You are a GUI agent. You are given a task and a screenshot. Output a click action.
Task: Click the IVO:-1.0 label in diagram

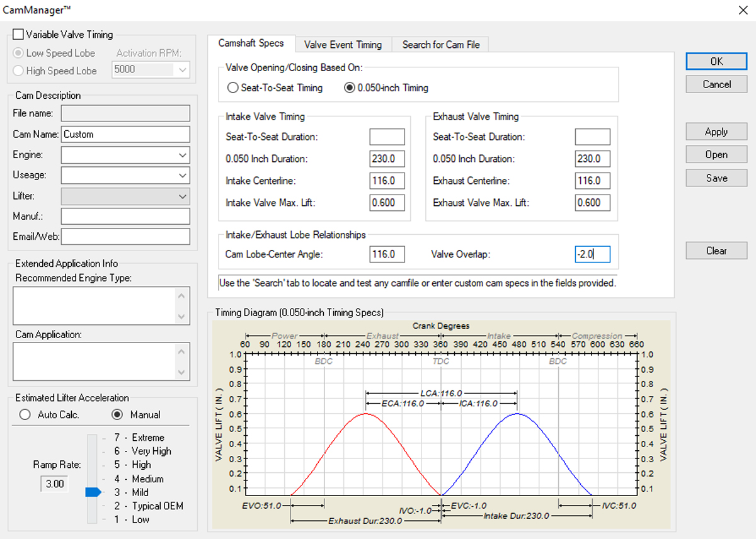[x=415, y=511]
